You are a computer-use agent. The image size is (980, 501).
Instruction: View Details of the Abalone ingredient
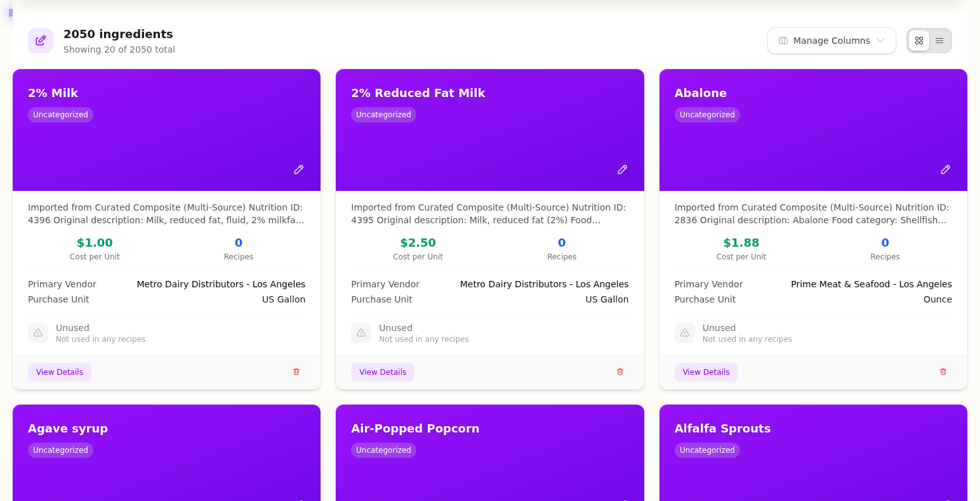pos(706,372)
